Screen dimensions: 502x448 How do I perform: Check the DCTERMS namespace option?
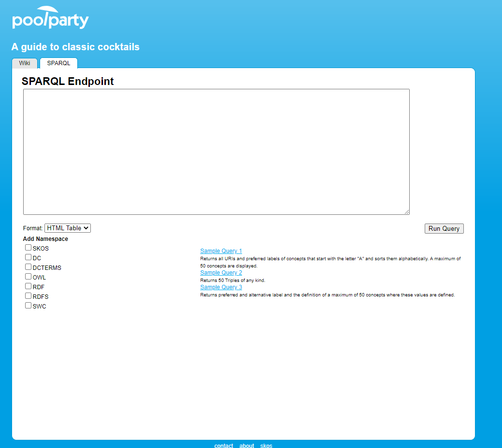[28, 266]
